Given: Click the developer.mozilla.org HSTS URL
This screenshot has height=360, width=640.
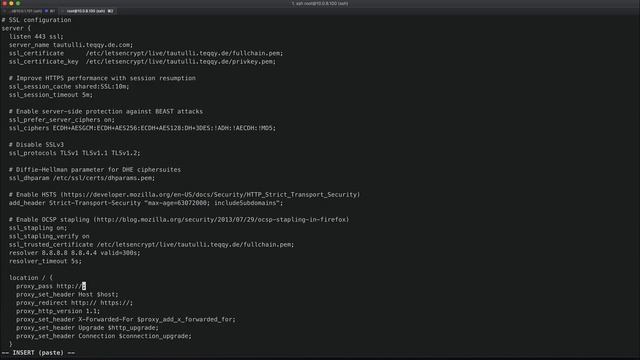Looking at the screenshot, I should [210, 195].
